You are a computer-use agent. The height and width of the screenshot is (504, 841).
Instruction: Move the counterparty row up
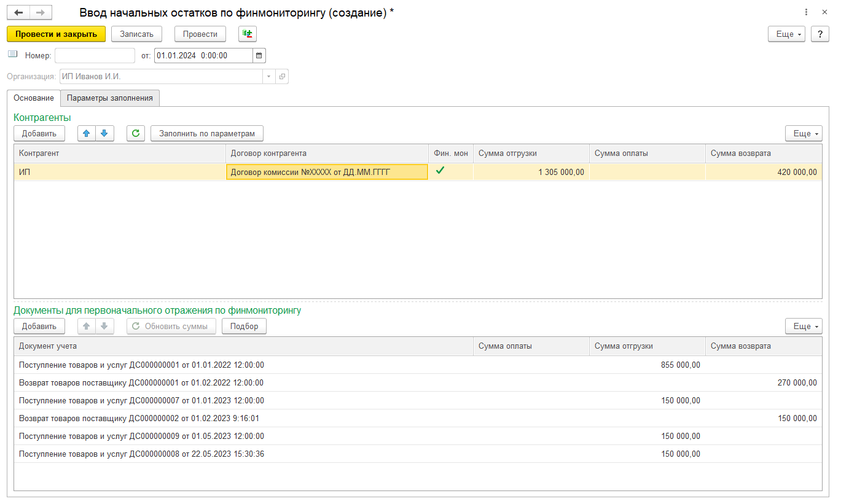(x=87, y=133)
